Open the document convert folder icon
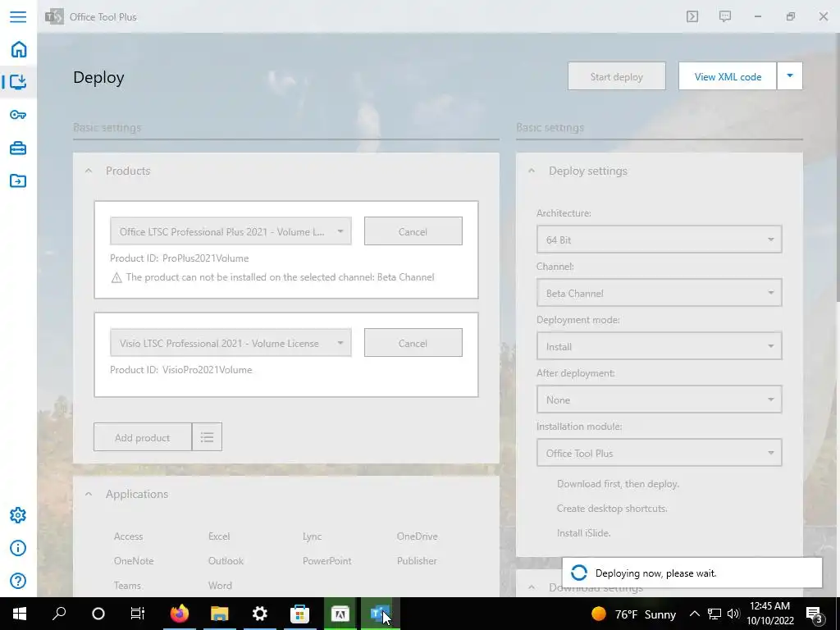The width and height of the screenshot is (840, 630). point(18,180)
